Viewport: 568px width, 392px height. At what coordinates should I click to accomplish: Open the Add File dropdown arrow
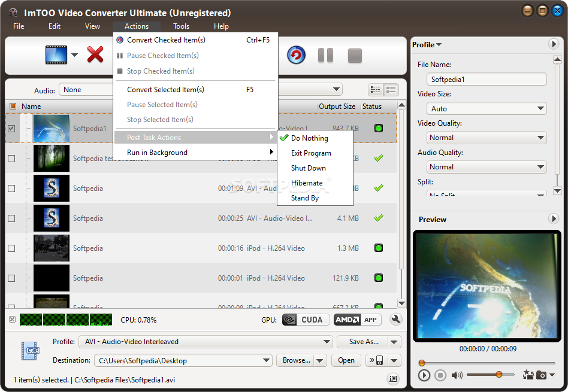coord(75,55)
